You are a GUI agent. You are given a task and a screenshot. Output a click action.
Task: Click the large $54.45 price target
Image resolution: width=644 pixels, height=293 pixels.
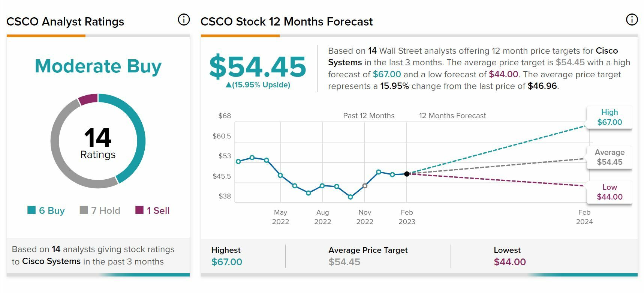coord(258,67)
